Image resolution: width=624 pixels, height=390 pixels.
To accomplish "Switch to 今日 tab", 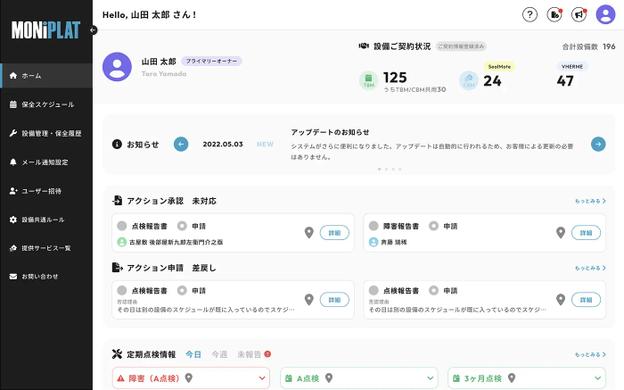I will (193, 354).
